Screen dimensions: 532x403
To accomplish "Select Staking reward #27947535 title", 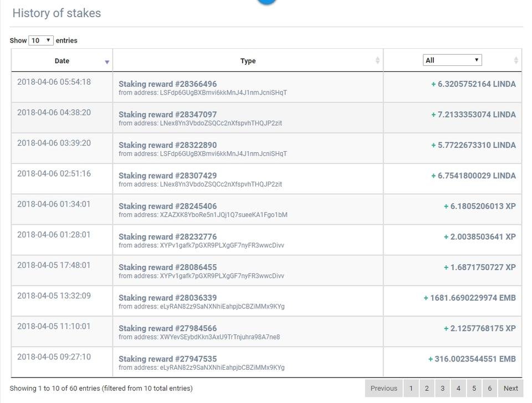I will 167,359.
